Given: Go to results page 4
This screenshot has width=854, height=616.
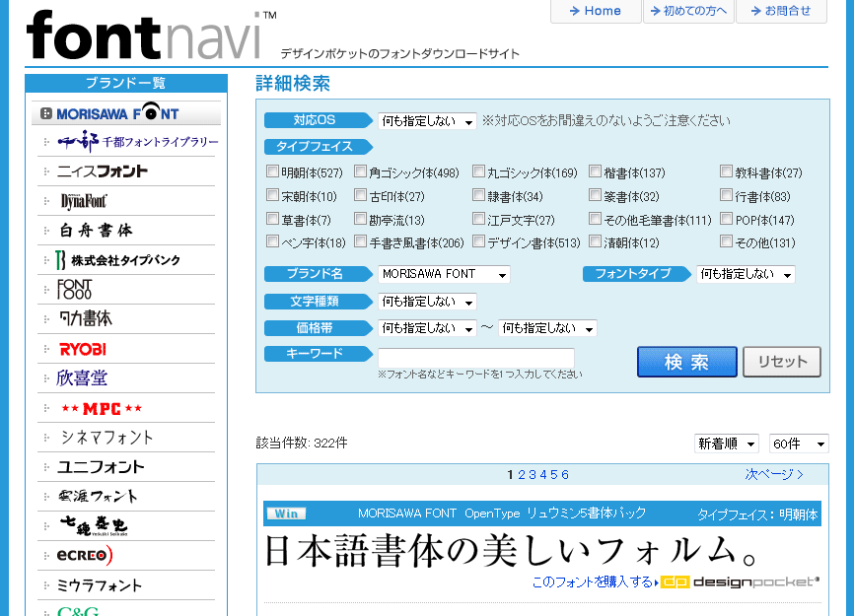Looking at the screenshot, I should click(x=543, y=475).
